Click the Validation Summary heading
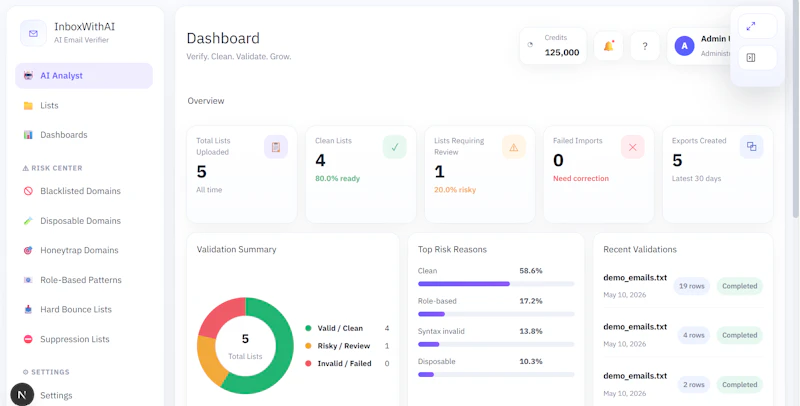 (236, 249)
